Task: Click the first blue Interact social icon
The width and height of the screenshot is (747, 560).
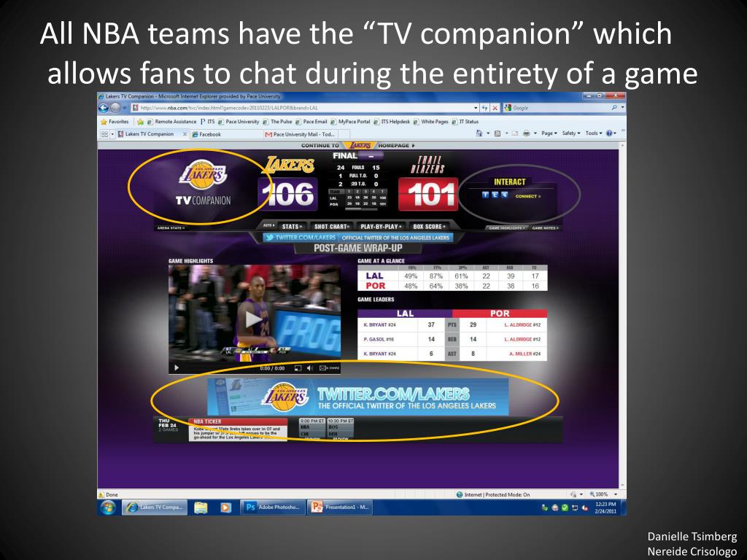Action: (x=485, y=195)
